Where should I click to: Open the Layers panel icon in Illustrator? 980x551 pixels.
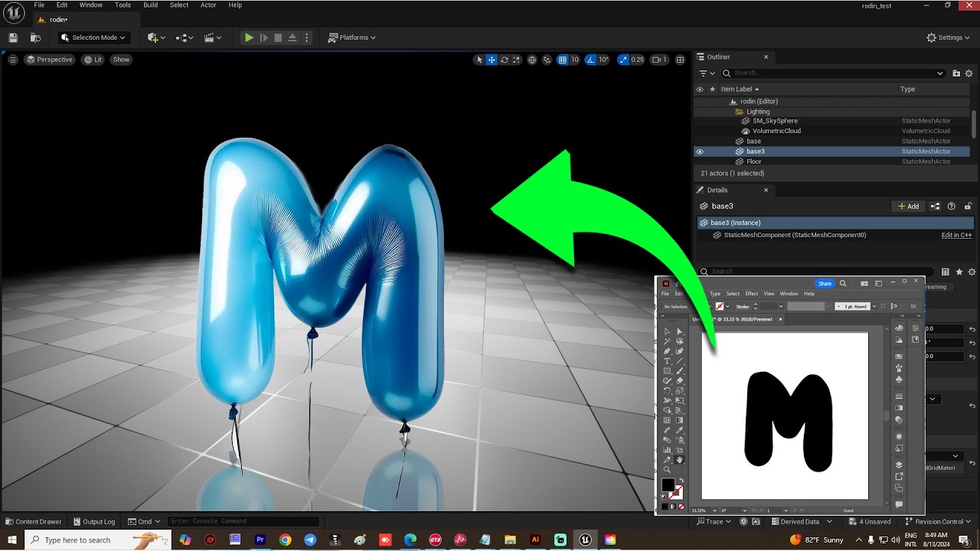coord(900,465)
